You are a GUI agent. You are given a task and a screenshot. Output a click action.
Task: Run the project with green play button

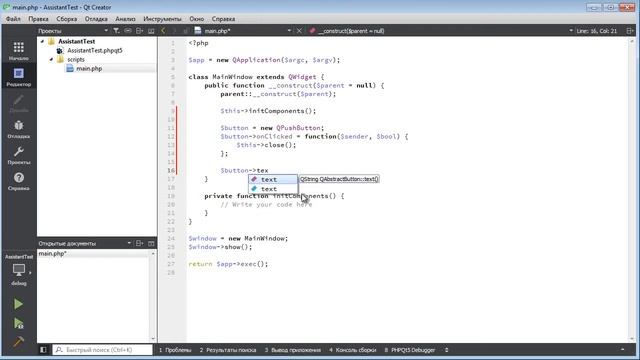[x=18, y=304]
